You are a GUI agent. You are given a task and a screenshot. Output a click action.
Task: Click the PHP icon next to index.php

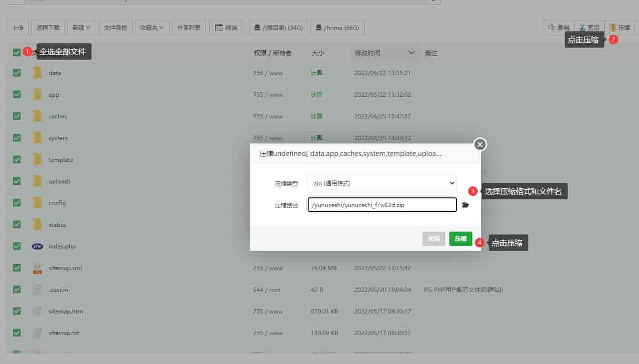point(37,246)
